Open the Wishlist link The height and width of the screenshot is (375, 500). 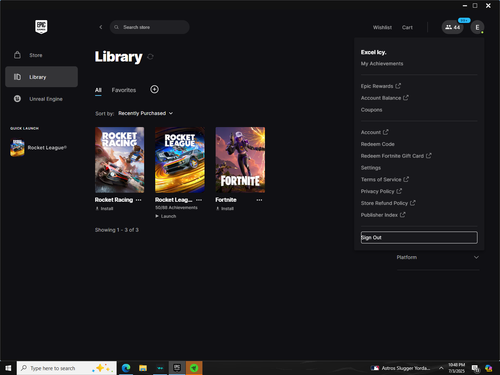coord(382,27)
